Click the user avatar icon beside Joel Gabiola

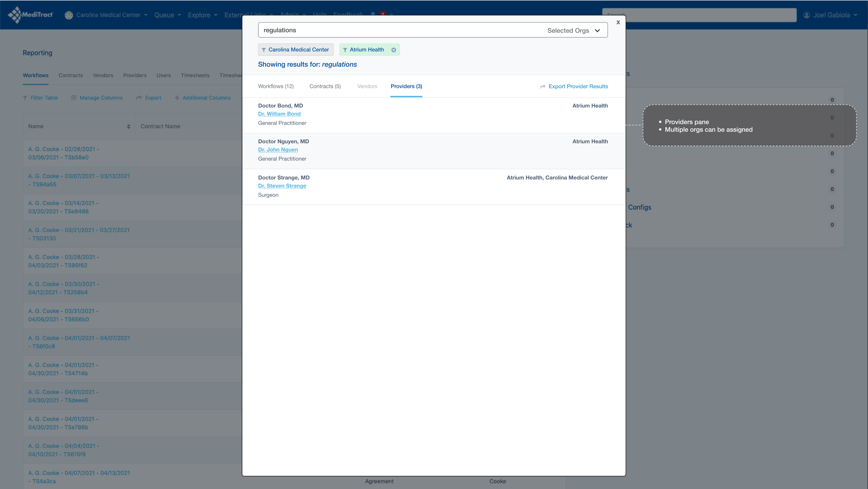click(x=807, y=15)
